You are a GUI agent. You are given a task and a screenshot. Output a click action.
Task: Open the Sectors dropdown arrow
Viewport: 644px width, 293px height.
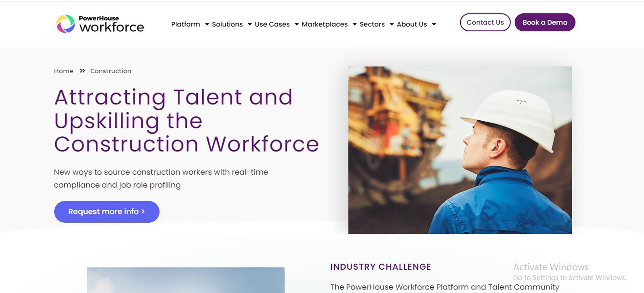pos(392,24)
